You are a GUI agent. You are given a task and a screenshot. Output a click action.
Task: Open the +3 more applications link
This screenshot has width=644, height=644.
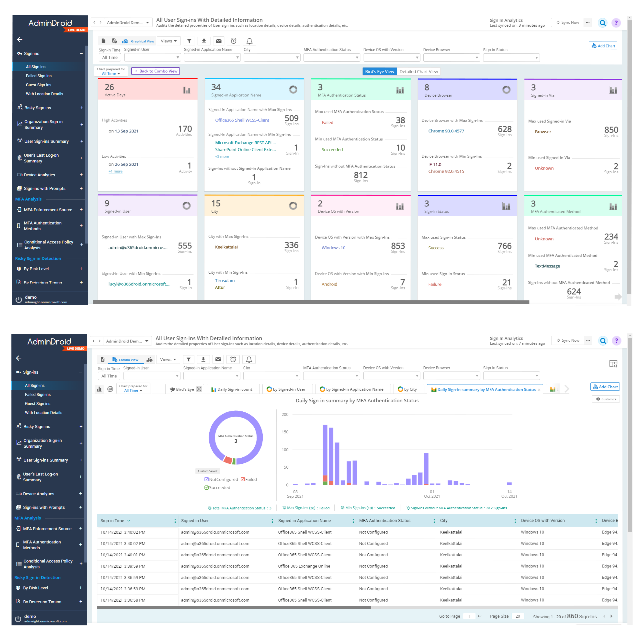pyautogui.click(x=222, y=157)
